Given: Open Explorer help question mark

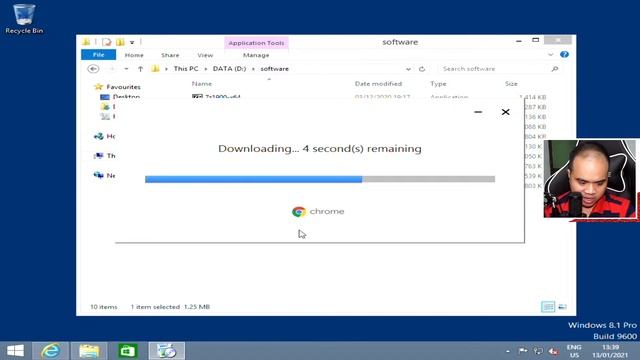Looking at the screenshot, I should click(x=564, y=55).
